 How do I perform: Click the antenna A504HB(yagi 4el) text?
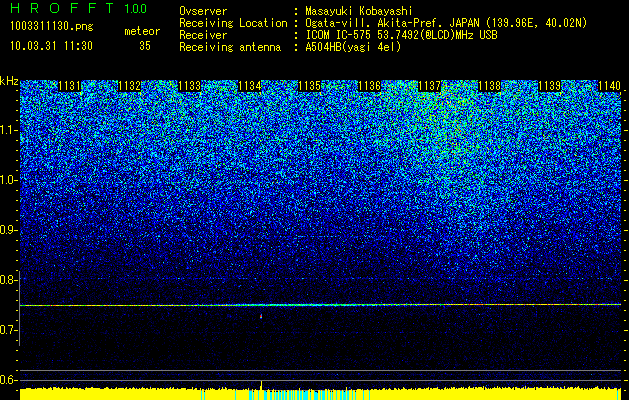click(353, 47)
